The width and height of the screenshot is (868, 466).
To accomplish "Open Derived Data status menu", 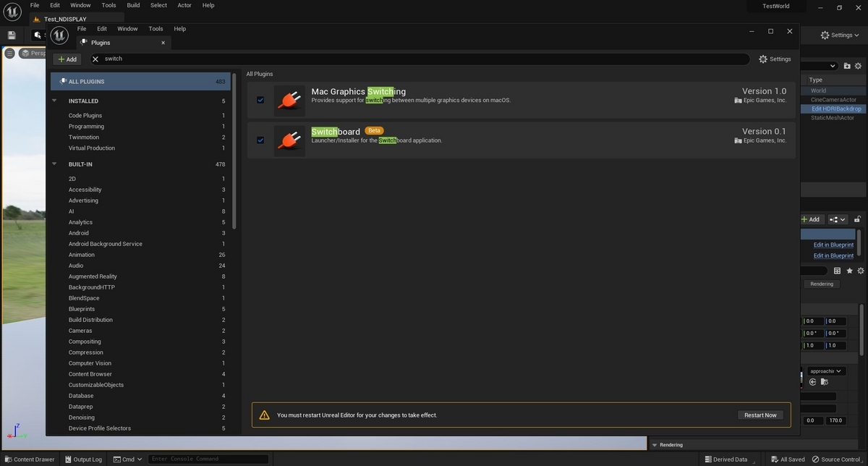I will point(726,459).
